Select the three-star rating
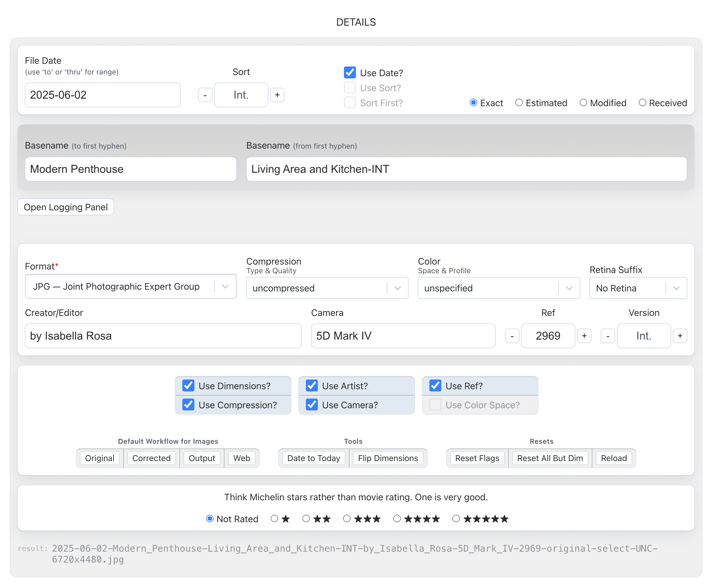The width and height of the screenshot is (715, 588). 347,518
